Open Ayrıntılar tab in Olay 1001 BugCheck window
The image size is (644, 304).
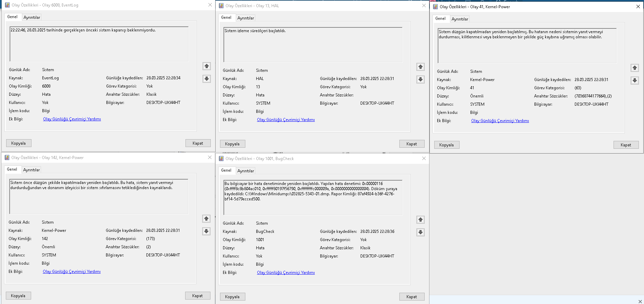(246, 171)
